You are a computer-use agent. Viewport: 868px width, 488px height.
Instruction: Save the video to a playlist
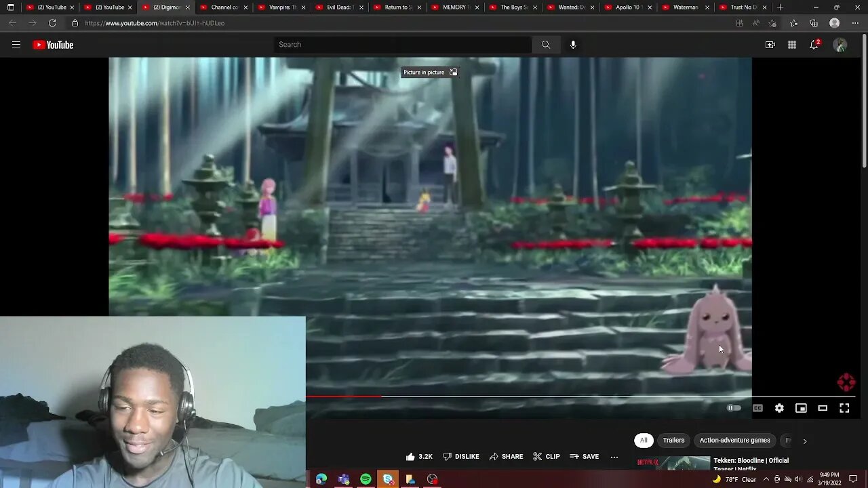[x=585, y=457]
